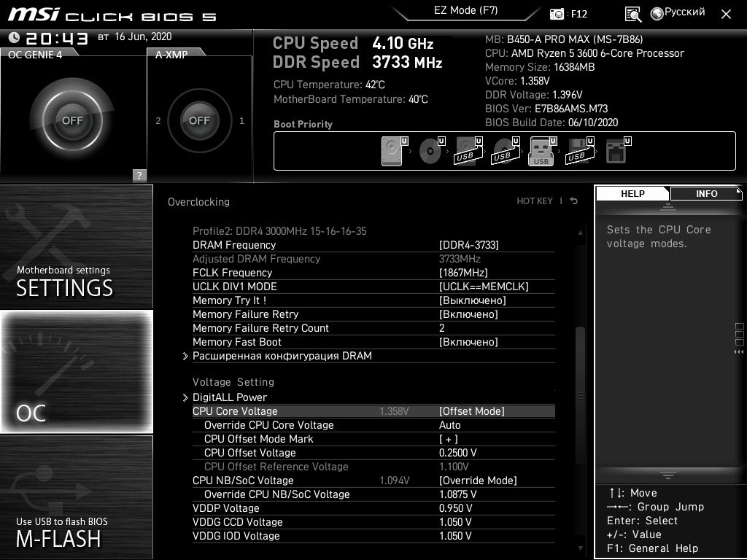The width and height of the screenshot is (747, 560).
Task: Edit Override CPU Core Voltage Auto value
Action: [373, 425]
